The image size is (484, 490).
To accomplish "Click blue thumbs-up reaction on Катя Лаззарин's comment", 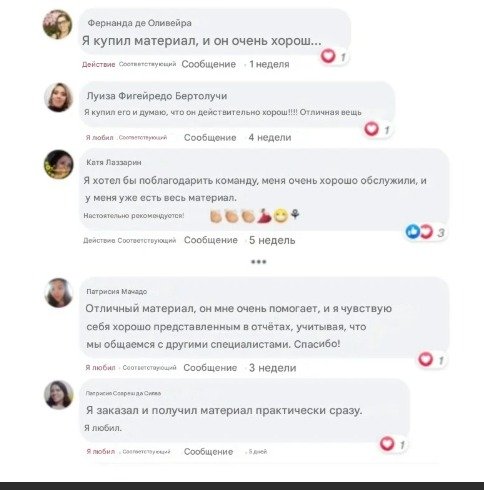I will coord(413,231).
